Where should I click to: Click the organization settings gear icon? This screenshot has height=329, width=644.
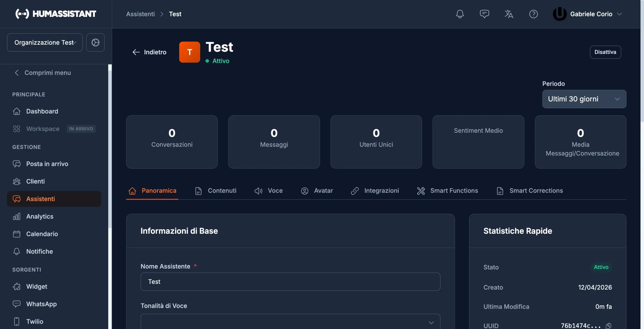[x=95, y=43]
